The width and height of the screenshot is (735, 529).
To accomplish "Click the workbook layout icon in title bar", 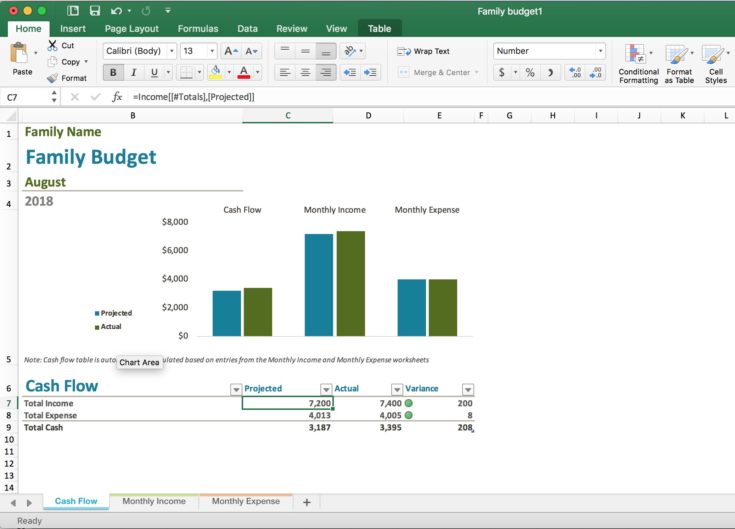I will click(x=73, y=11).
